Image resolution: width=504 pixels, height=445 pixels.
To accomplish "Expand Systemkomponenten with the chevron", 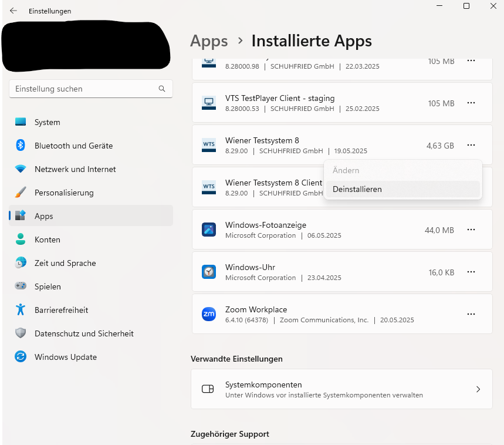I will click(x=478, y=389).
